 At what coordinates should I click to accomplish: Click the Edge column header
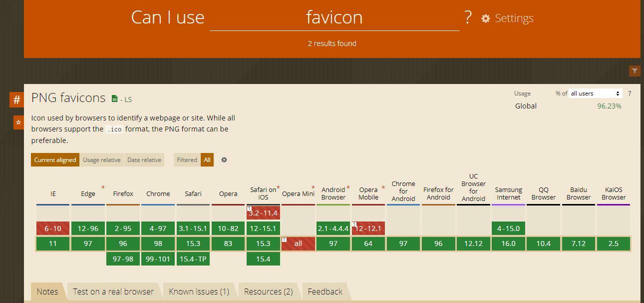[x=88, y=193]
